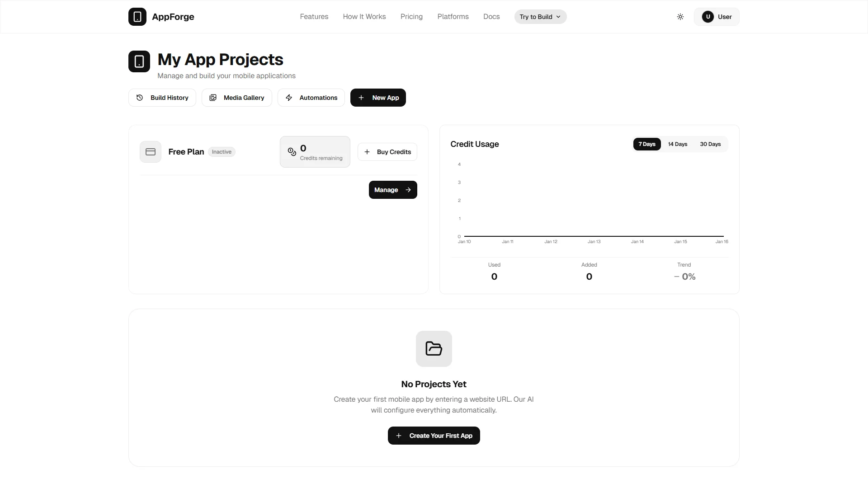The image size is (868, 488).
Task: Switch credit usage to 30 Days
Action: coord(710,144)
